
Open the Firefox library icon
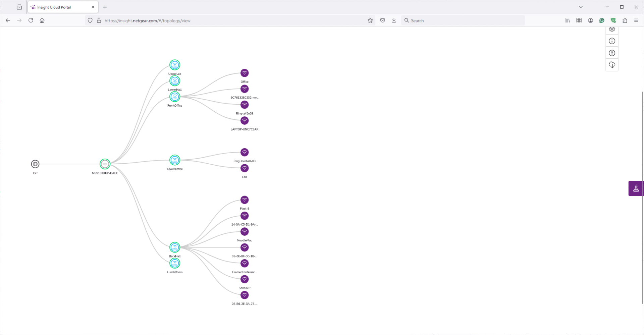(x=568, y=20)
